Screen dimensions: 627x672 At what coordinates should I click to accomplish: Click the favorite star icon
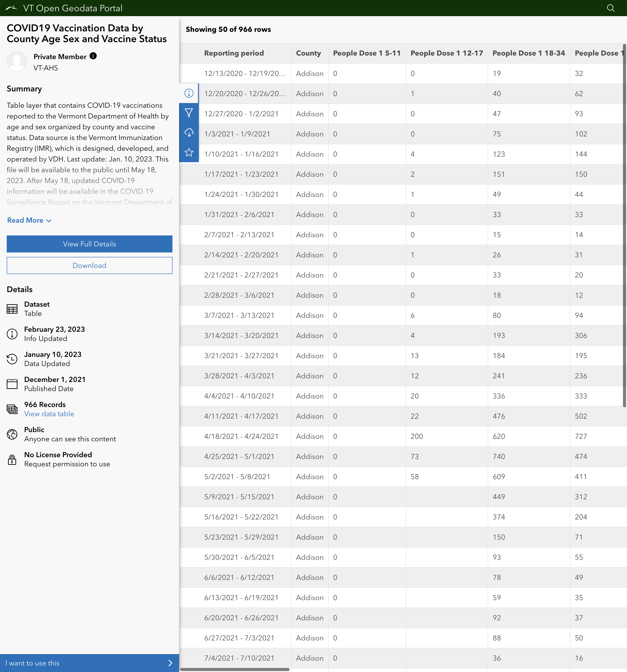pyautogui.click(x=189, y=153)
